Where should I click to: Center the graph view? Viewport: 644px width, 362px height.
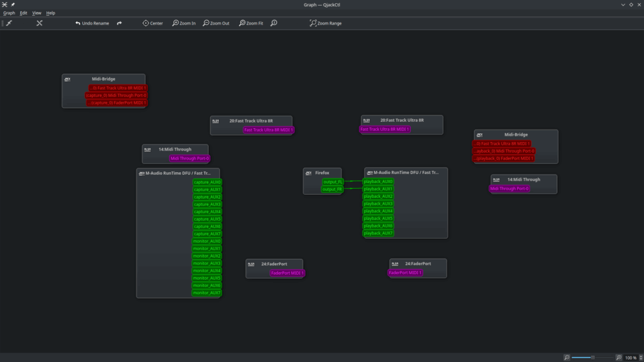153,23
